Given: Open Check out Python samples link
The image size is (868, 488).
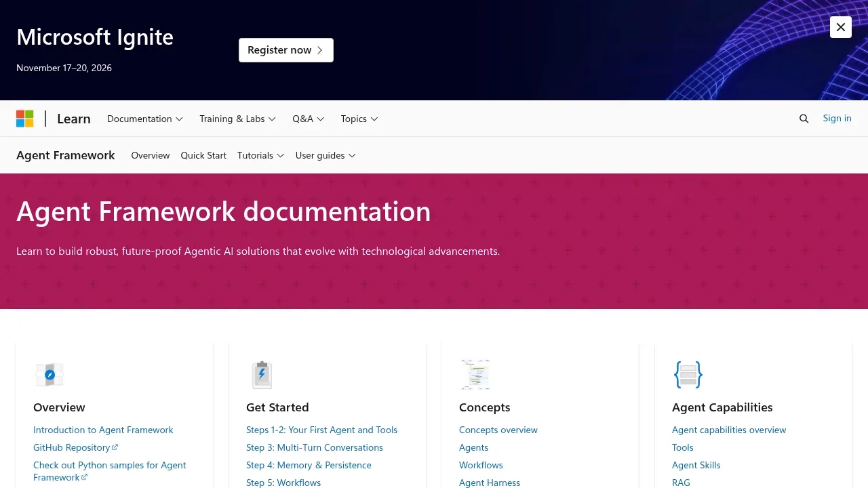Looking at the screenshot, I should click(110, 471).
